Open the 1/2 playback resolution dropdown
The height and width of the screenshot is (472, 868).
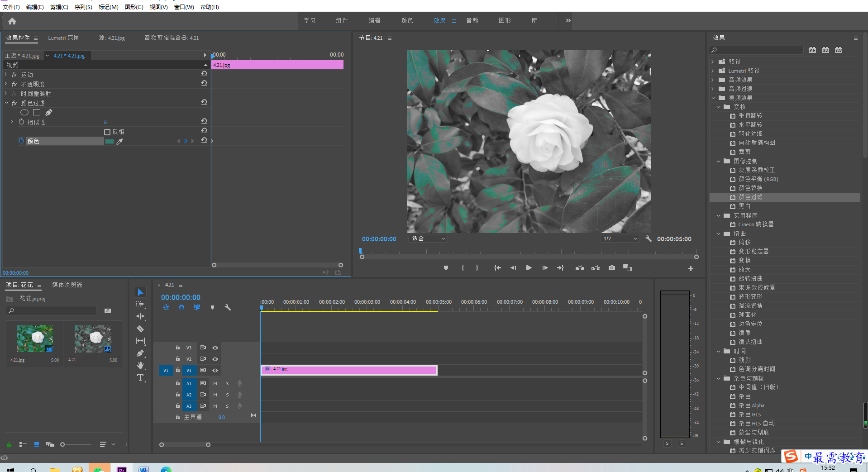tap(620, 238)
